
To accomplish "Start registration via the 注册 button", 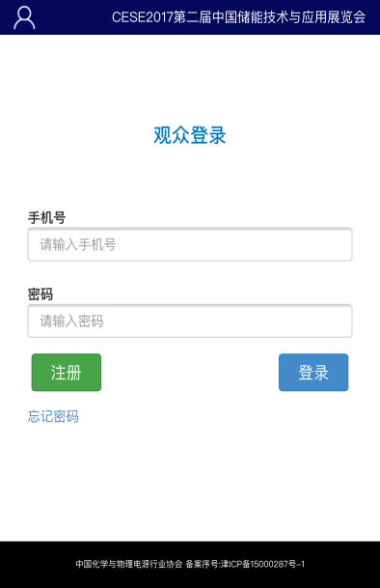I will pos(67,373).
